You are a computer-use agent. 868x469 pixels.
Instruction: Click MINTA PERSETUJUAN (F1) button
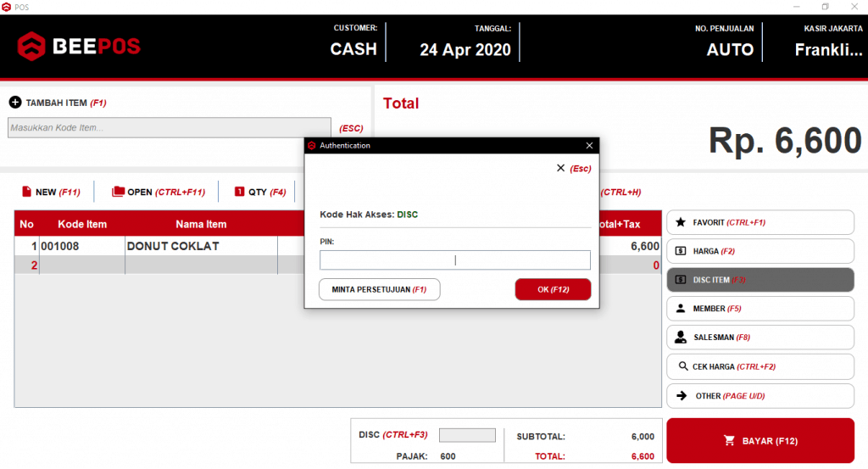(x=379, y=289)
